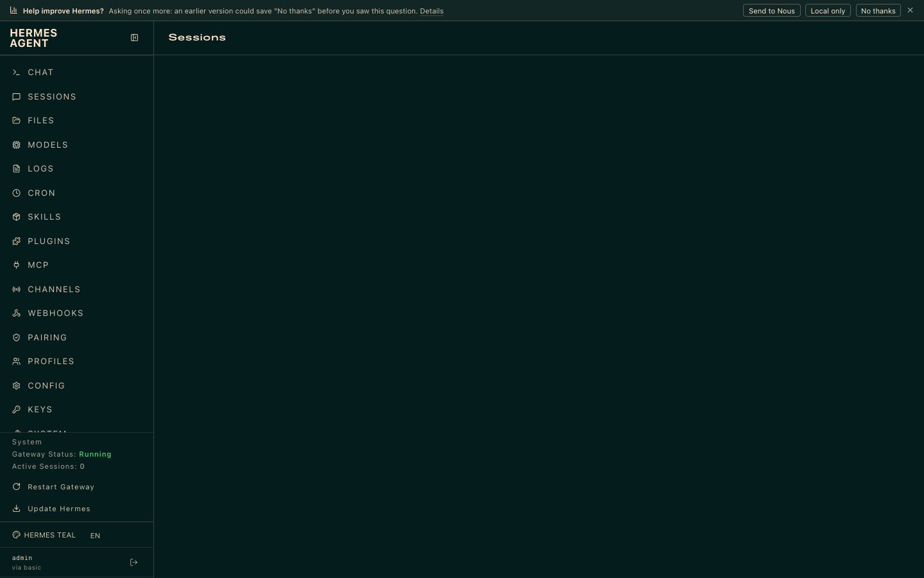Click the admin username text
This screenshot has width=924, height=578.
tap(22, 558)
